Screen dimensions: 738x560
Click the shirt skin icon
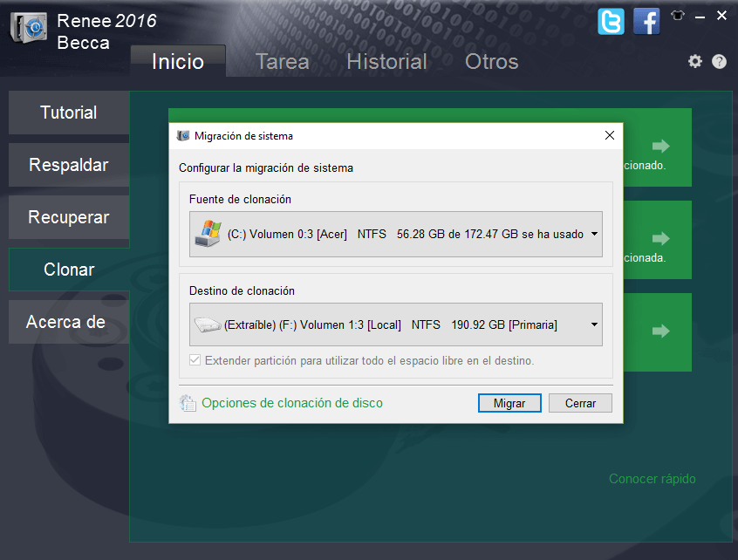click(x=678, y=16)
